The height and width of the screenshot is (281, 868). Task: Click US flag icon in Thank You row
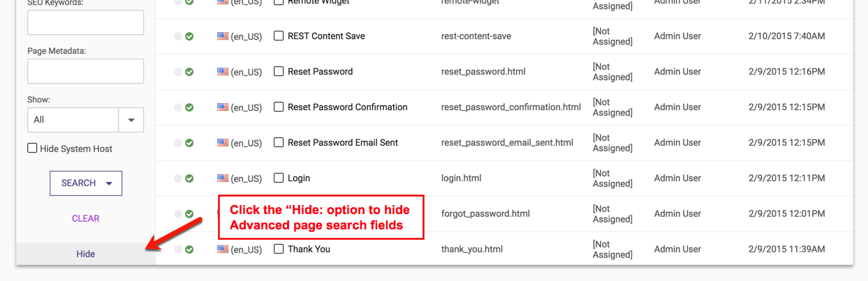[x=223, y=250]
